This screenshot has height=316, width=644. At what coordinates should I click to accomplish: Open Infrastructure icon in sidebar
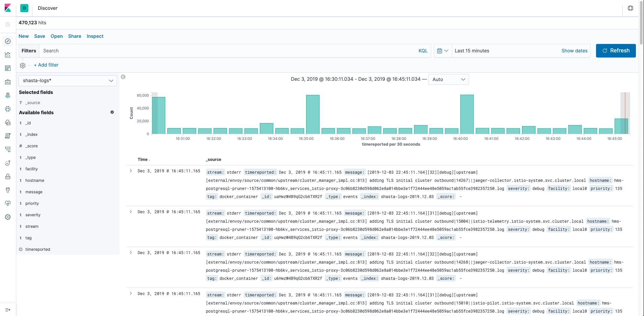[8, 122]
